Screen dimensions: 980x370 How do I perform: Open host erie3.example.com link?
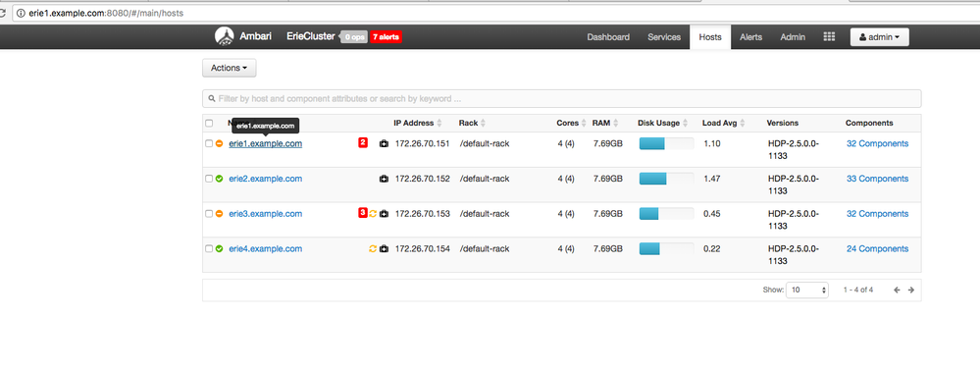[x=266, y=214]
